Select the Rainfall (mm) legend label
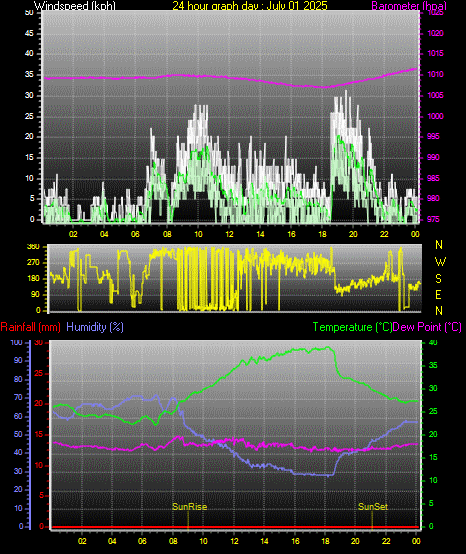 pyautogui.click(x=30, y=327)
